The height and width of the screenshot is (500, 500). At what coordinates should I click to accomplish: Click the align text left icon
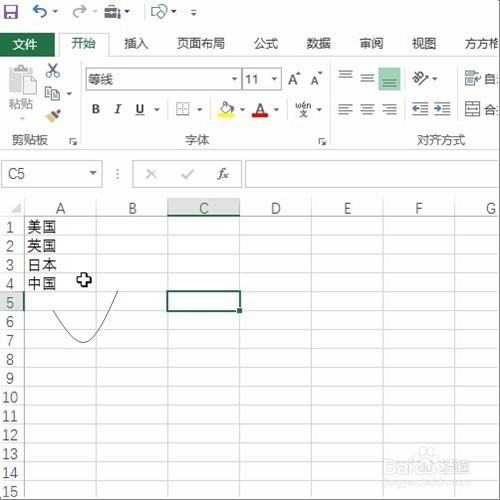point(345,109)
